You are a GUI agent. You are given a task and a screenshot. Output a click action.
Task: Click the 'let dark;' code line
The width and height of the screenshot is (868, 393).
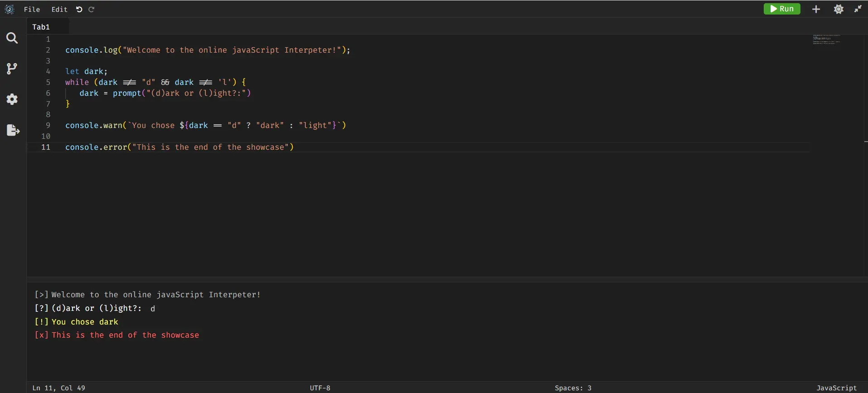pyautogui.click(x=86, y=71)
